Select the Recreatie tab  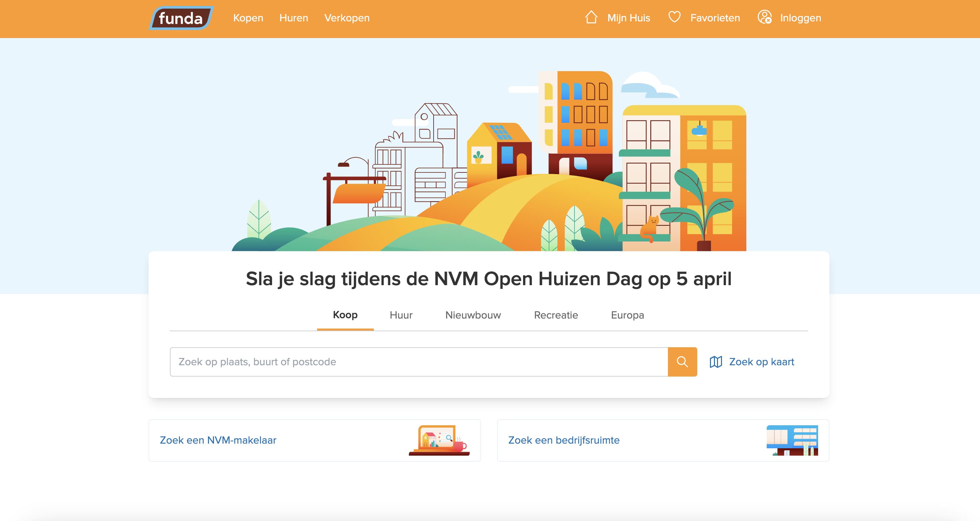click(x=556, y=315)
